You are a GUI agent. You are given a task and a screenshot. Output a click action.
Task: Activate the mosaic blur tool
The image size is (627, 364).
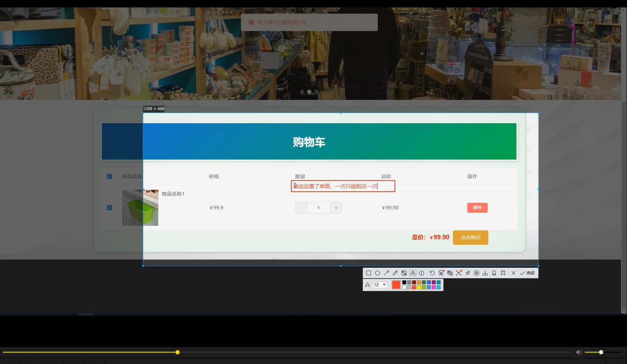pos(404,273)
